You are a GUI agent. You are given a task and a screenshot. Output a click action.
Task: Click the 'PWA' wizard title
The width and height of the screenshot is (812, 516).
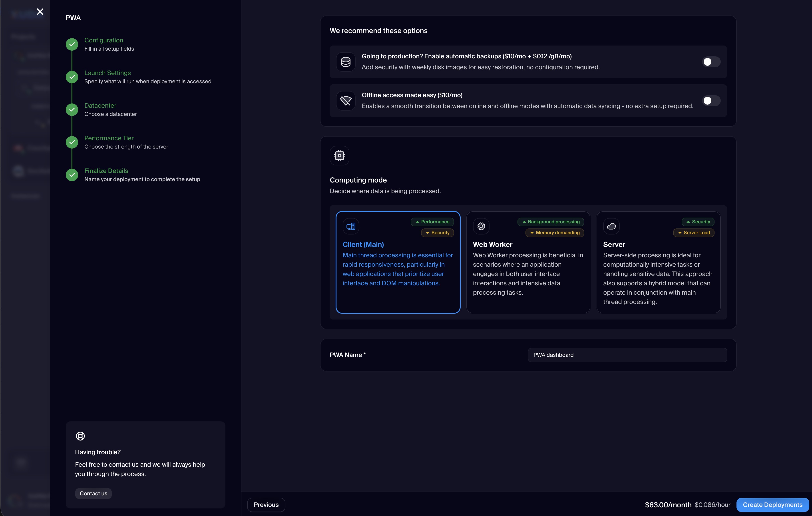pyautogui.click(x=73, y=18)
